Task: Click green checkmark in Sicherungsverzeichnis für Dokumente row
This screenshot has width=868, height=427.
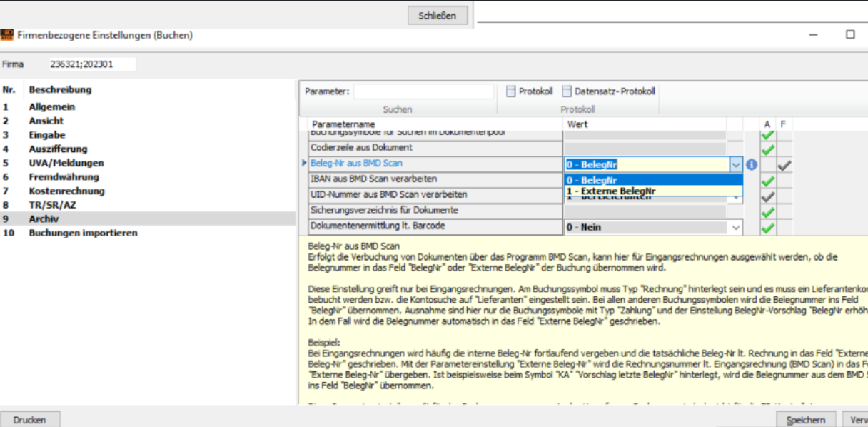Action: point(767,212)
